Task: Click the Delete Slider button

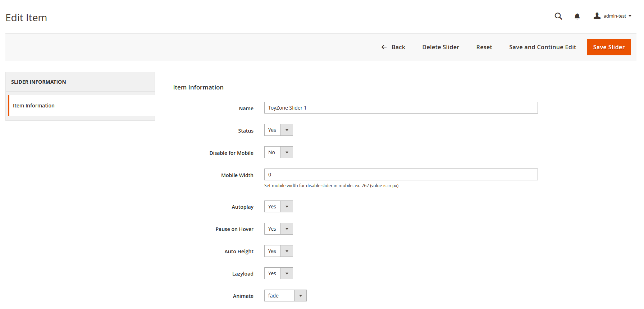Action: [440, 47]
